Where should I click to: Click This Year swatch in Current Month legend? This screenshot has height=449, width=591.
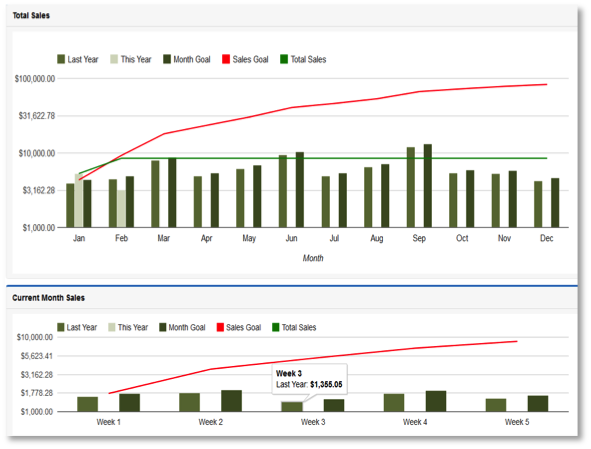click(112, 327)
